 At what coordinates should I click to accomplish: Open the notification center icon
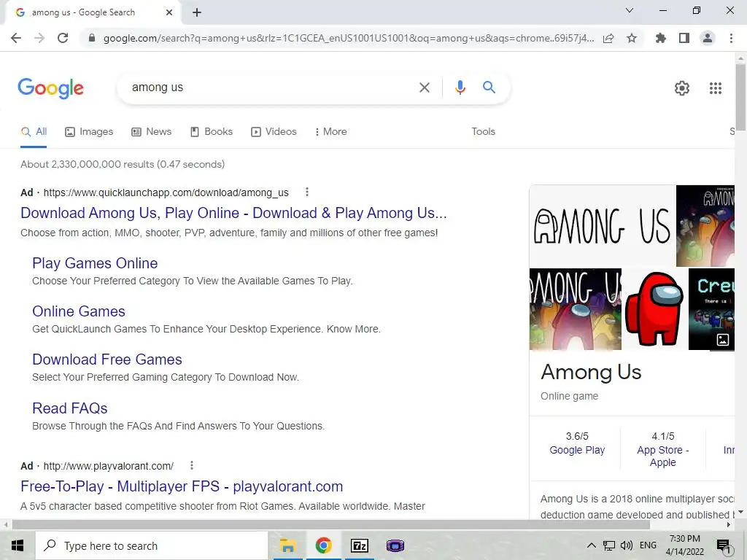[723, 545]
